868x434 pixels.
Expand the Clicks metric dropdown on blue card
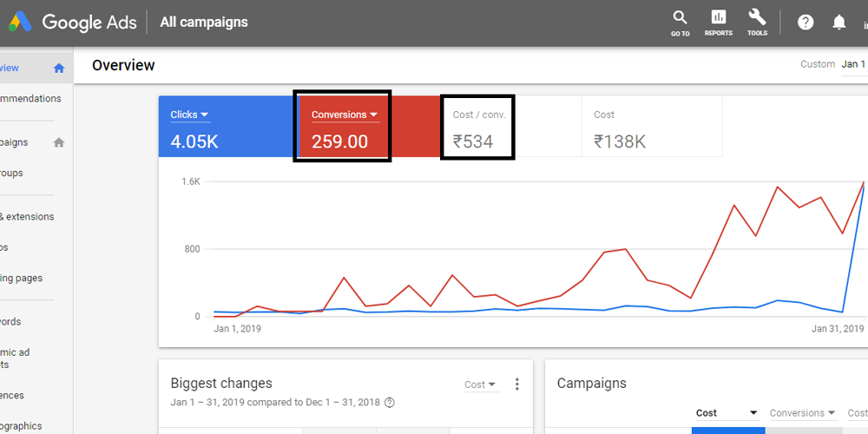pyautogui.click(x=204, y=115)
